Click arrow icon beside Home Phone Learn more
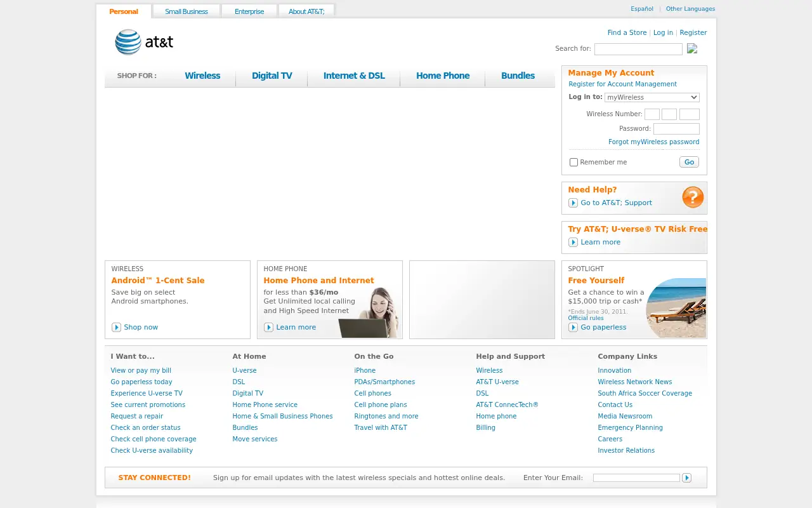The image size is (812, 508). pyautogui.click(x=268, y=328)
